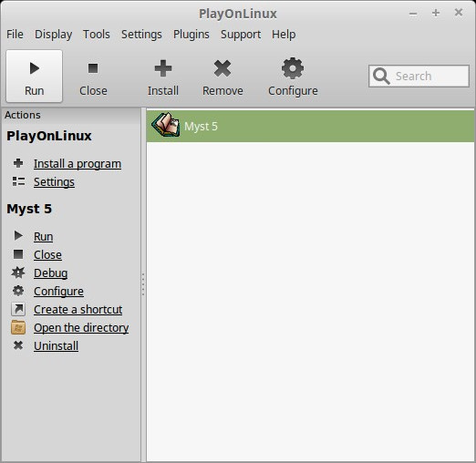
Task: Click the Run play icon in toolbar
Action: 35,68
